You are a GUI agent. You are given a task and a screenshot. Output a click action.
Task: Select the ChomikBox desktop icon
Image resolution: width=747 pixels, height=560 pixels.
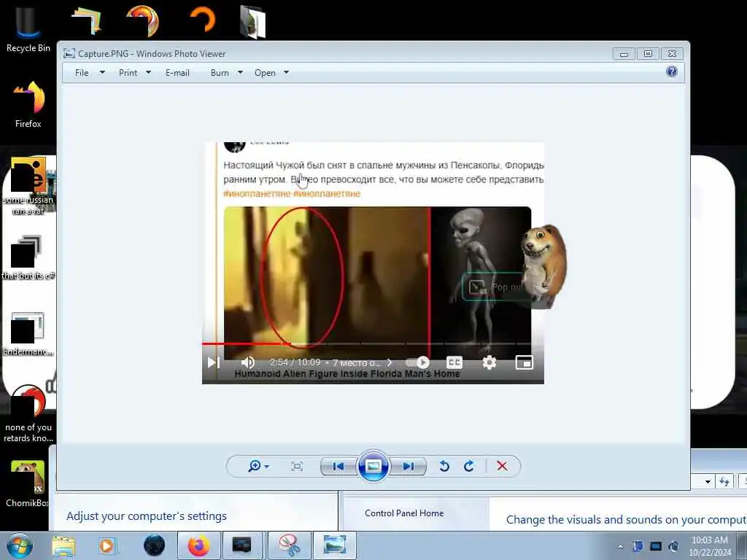click(x=28, y=484)
